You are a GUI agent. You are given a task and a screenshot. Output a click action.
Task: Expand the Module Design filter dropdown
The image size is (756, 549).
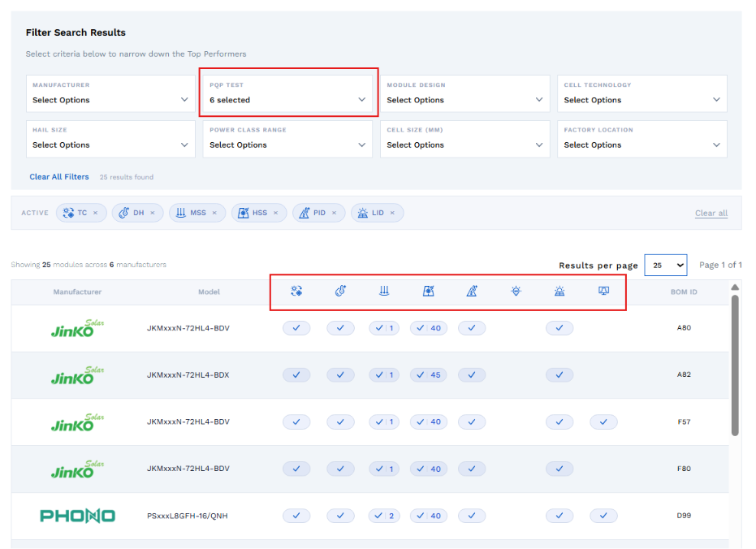(464, 93)
